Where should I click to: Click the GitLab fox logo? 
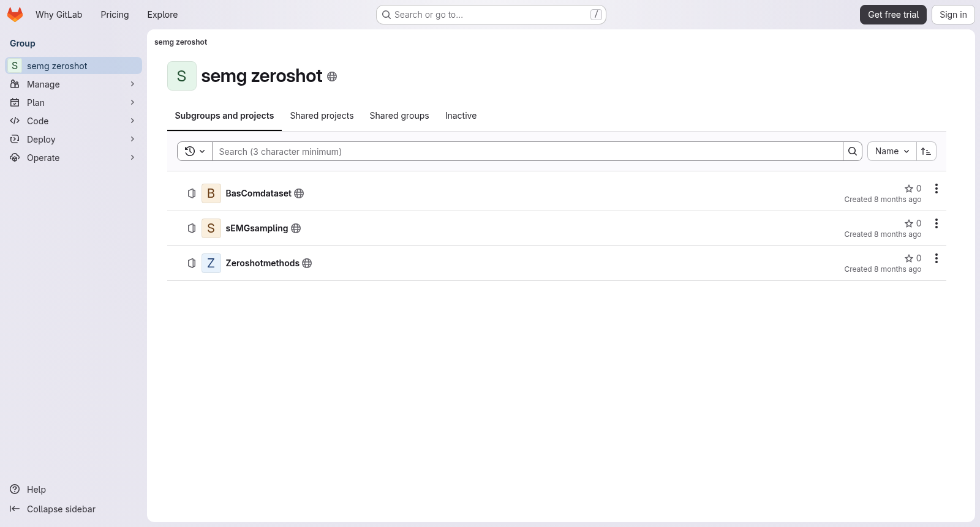point(15,15)
